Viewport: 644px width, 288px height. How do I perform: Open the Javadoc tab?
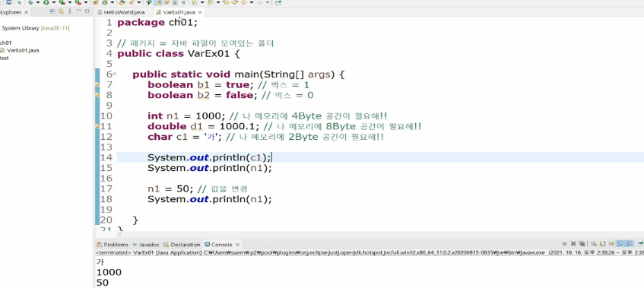pyautogui.click(x=146, y=245)
